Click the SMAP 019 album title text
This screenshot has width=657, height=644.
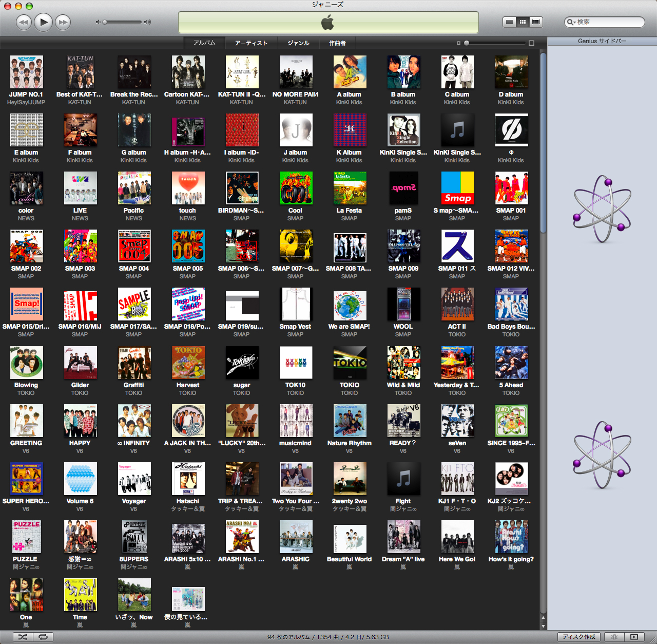[241, 327]
